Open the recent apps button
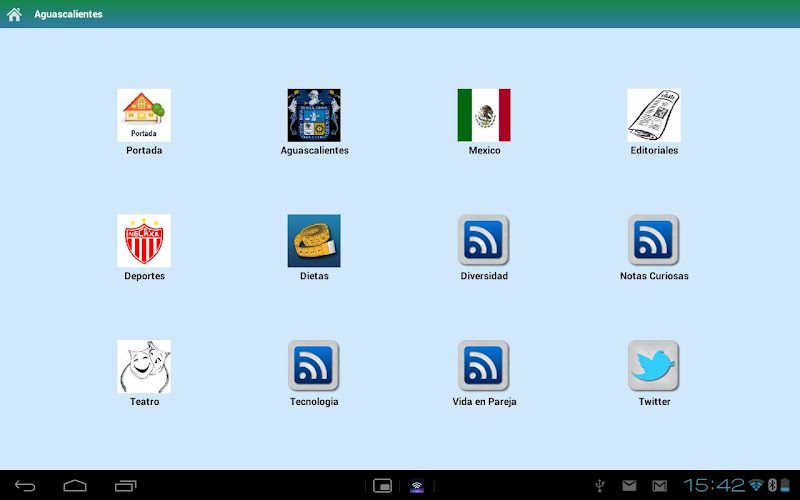Viewport: 800px width, 500px height. tap(126, 486)
